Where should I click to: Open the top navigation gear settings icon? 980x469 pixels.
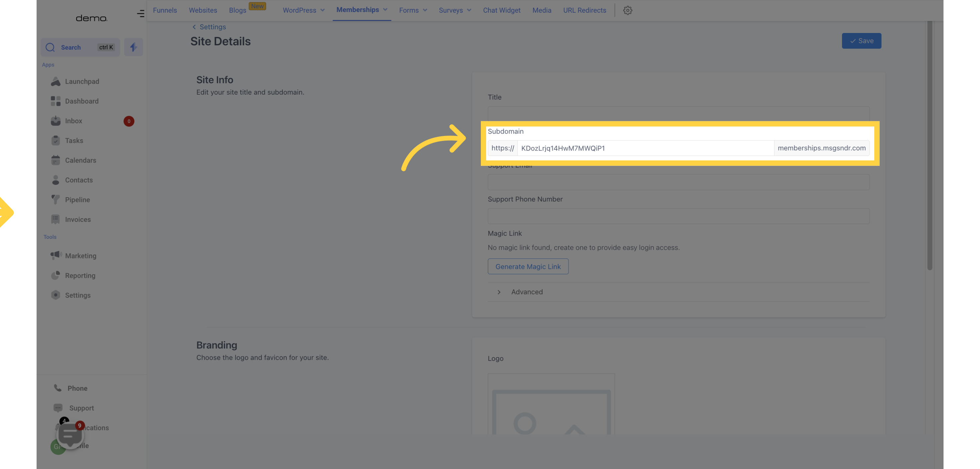[628, 10]
